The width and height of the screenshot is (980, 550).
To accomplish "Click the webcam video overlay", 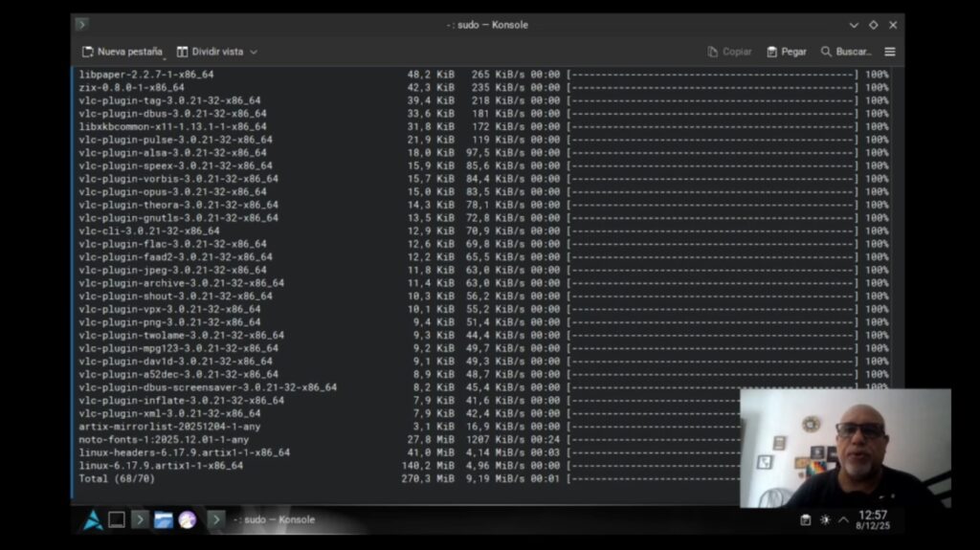I will coord(846,448).
